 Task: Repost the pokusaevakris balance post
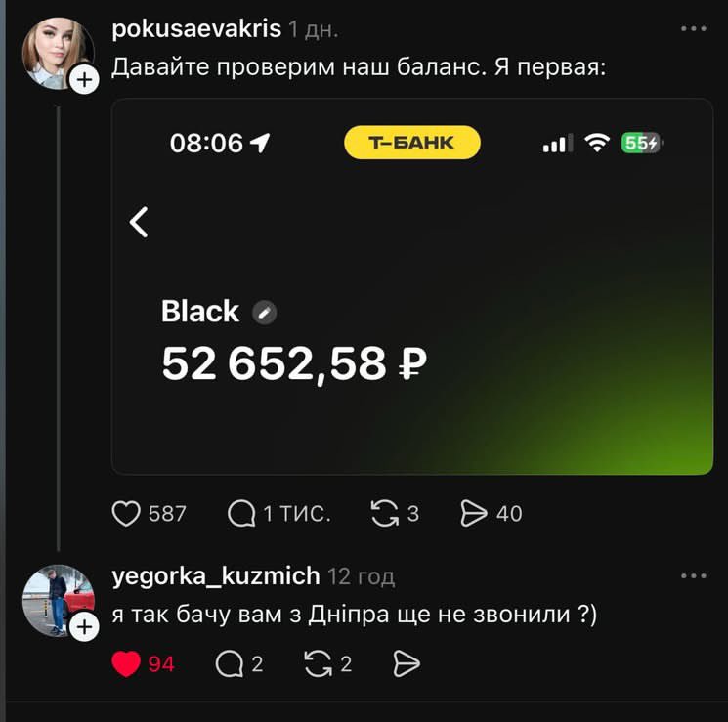384,514
